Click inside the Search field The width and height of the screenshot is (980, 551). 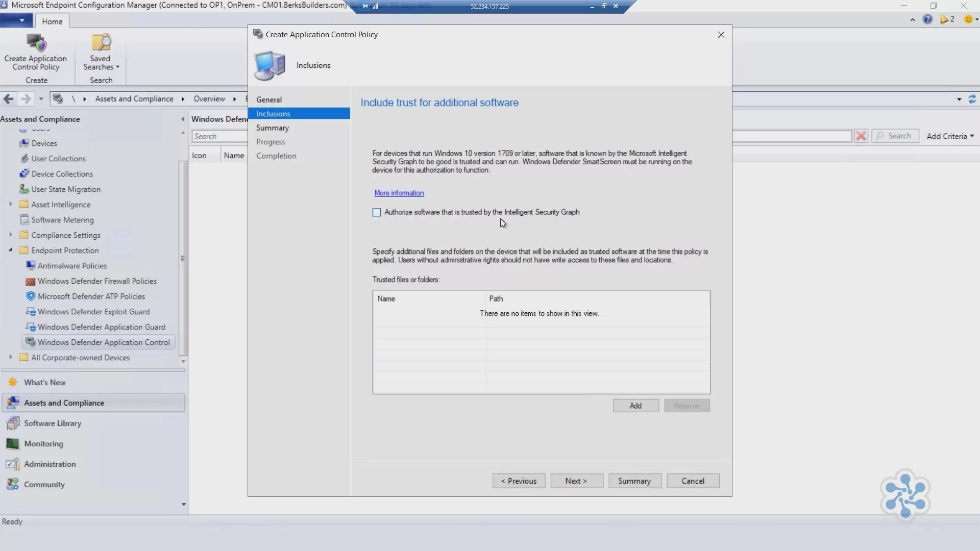[x=219, y=136]
